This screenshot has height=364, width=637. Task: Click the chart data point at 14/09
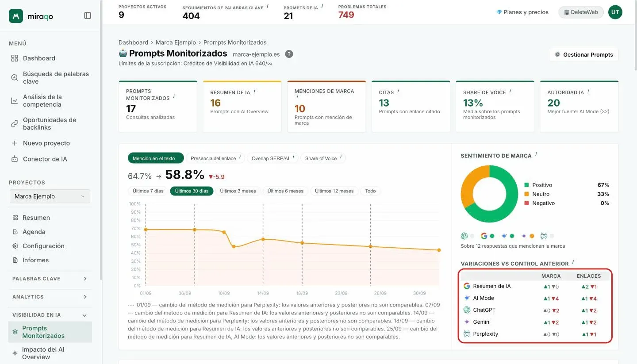(263, 239)
